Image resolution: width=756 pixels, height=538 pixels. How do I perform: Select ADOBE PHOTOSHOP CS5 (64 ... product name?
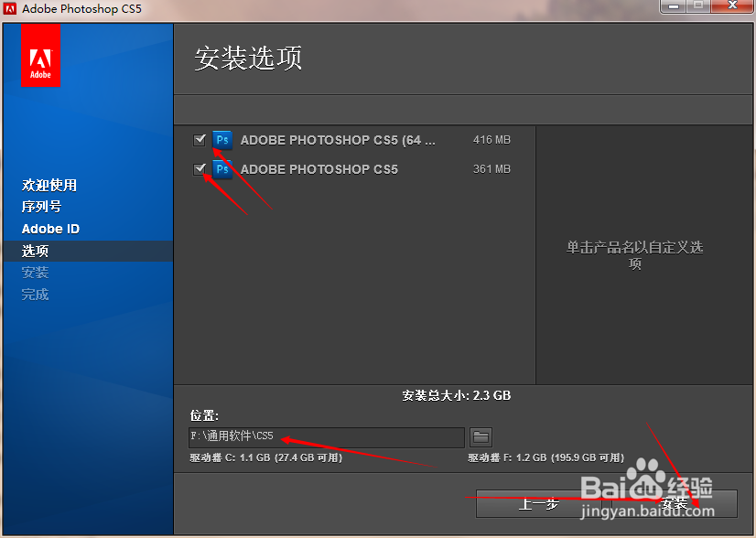tap(338, 140)
